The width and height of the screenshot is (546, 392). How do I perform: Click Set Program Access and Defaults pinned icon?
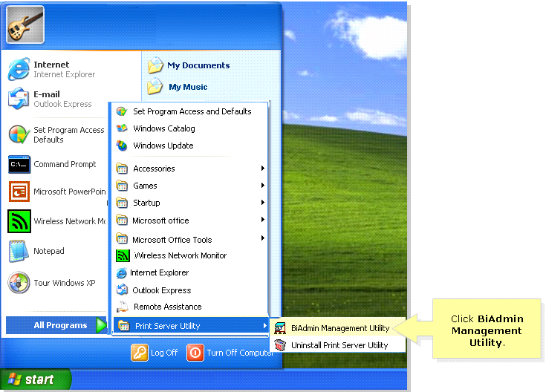coord(19,134)
